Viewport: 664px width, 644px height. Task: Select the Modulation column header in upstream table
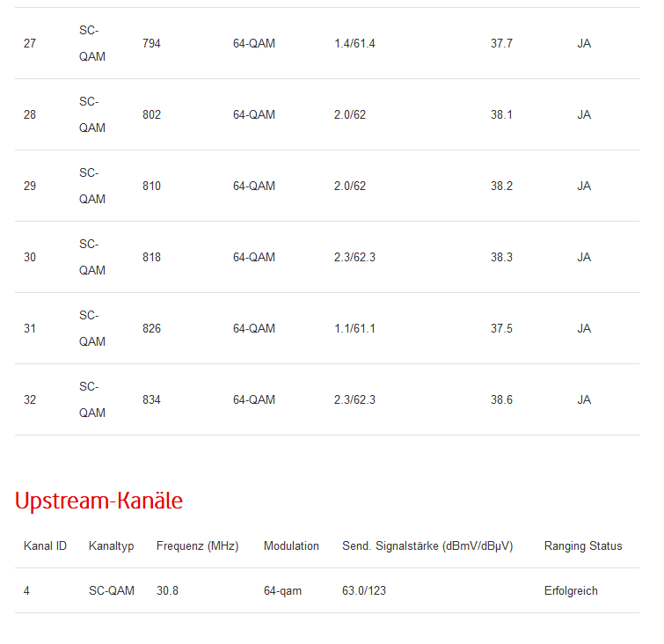[291, 545]
